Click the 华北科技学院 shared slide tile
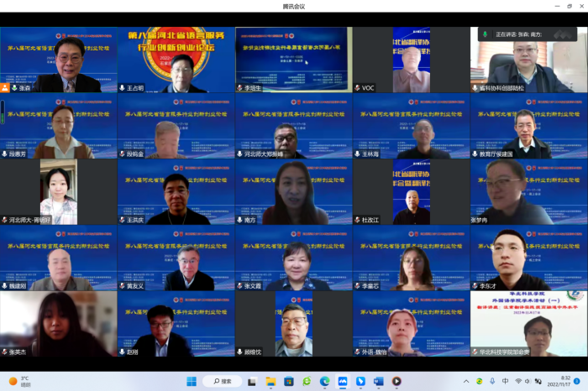This screenshot has width=588, height=391. coord(528,325)
